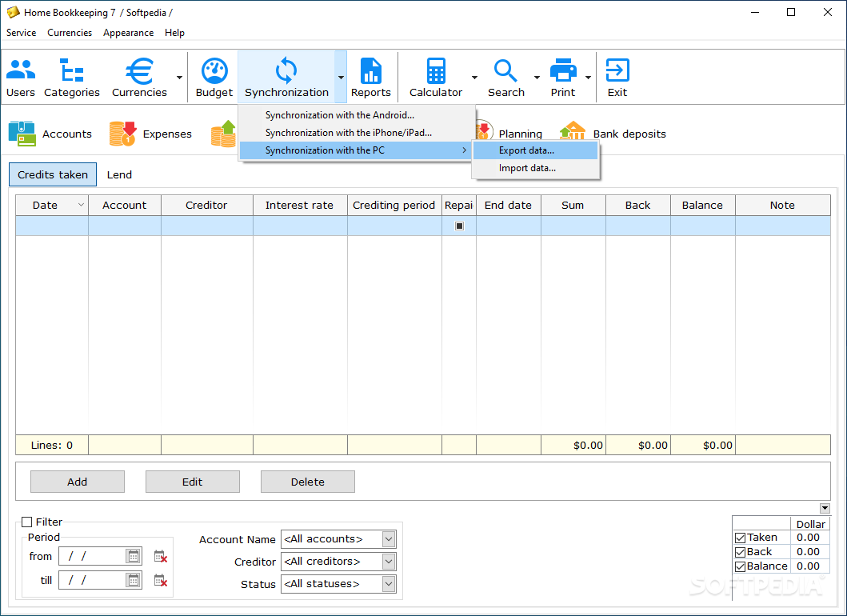Choose Export data from submenu

pos(535,150)
